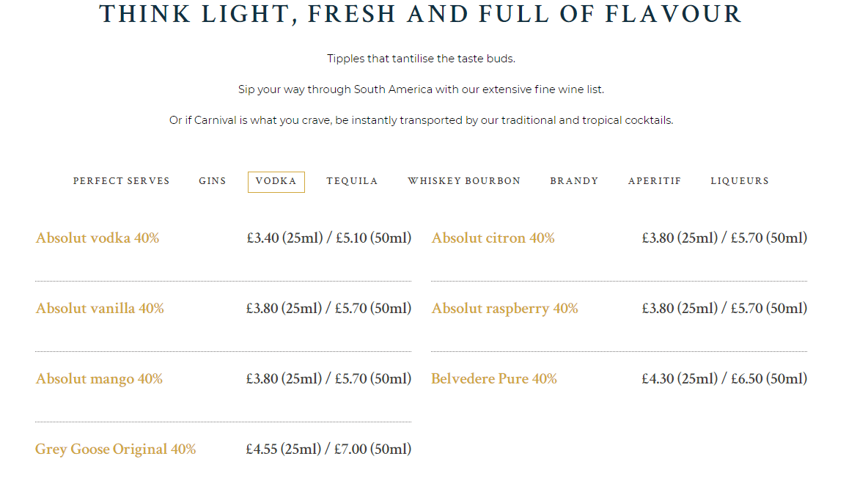This screenshot has height=492, width=868.
Task: Click the Belvedere Pure price £4.30 text
Action: (x=724, y=378)
